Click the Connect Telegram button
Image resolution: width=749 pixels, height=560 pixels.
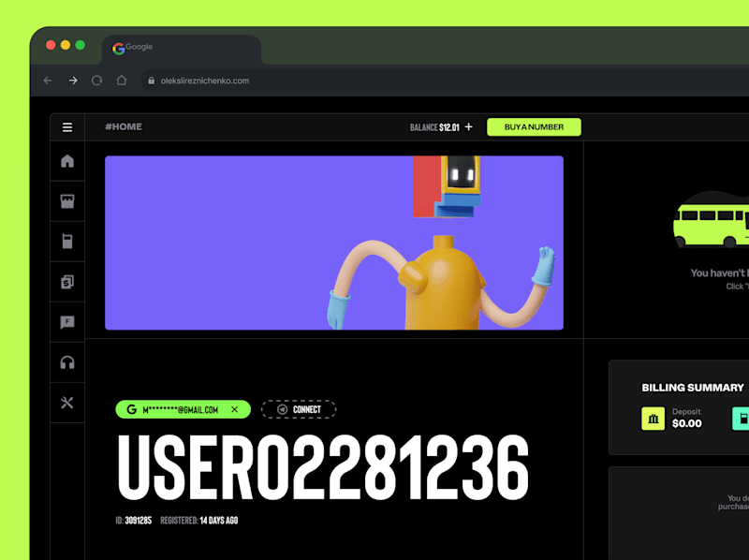pos(299,409)
